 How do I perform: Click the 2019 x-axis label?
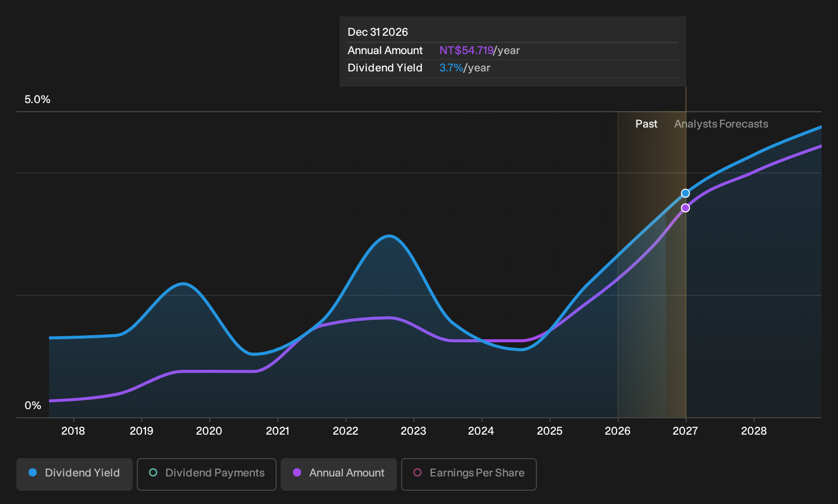tap(141, 431)
